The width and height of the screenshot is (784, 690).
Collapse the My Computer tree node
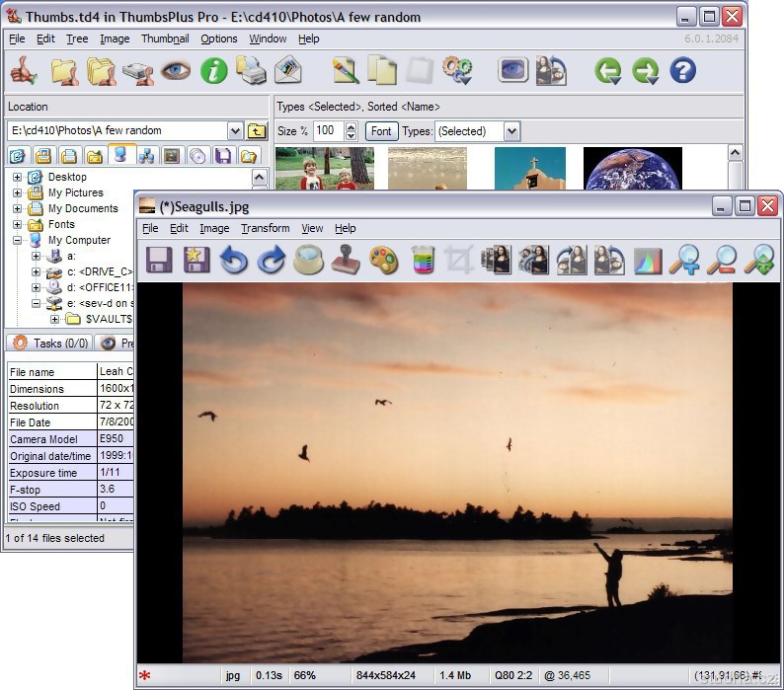tap(17, 241)
